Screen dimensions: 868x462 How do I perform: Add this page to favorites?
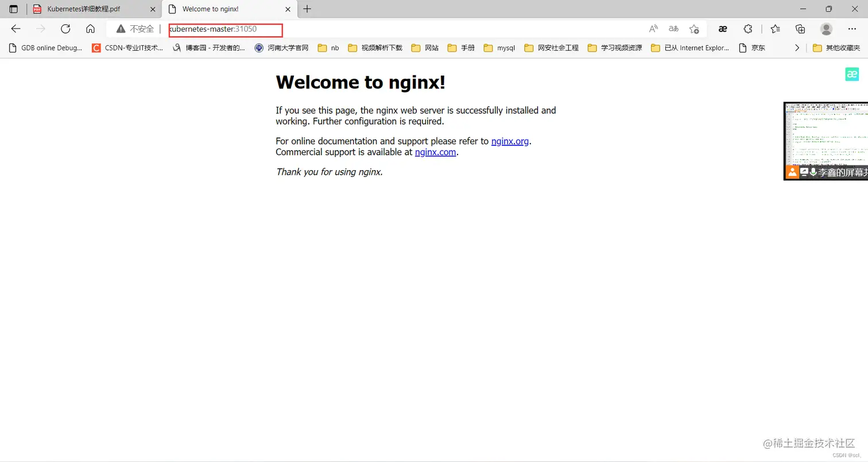694,29
